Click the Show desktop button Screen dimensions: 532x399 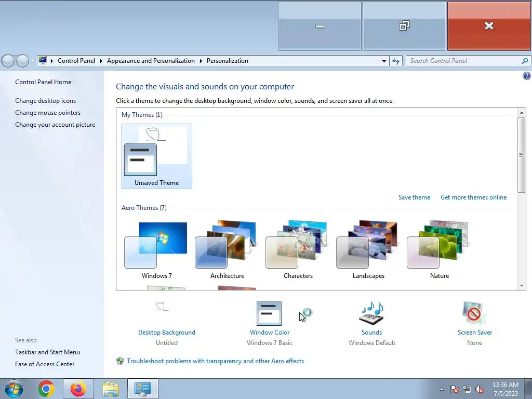[528, 389]
